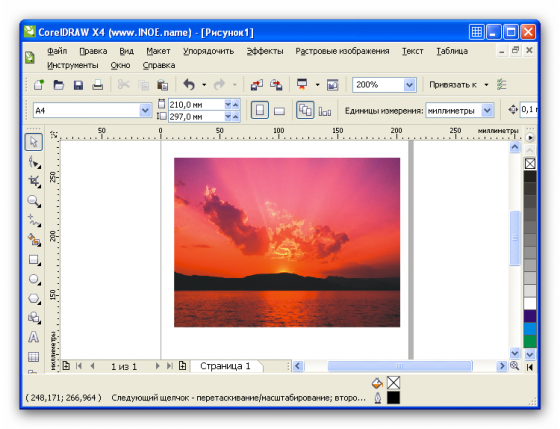This screenshot has width=560, height=429.
Task: Open the Эффекты menu
Action: 265,51
